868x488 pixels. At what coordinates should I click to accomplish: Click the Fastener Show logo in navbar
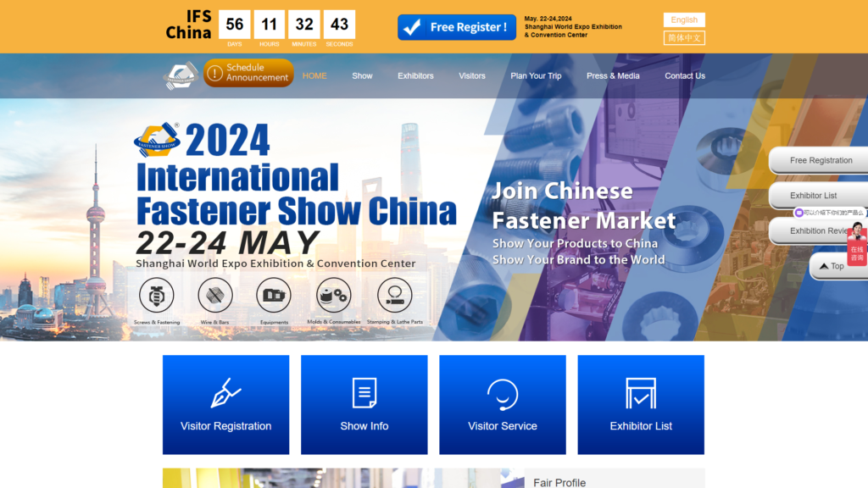[x=181, y=75]
